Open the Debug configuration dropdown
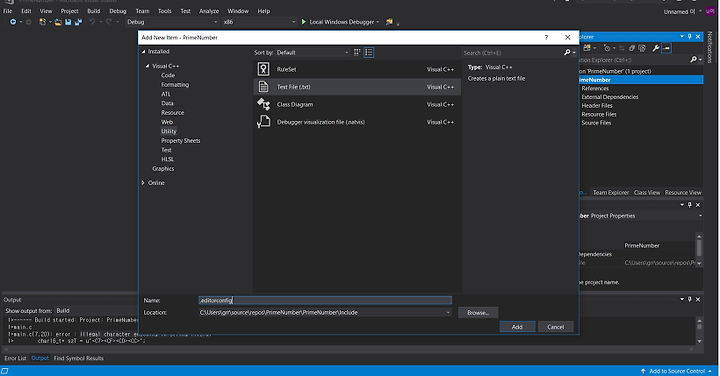This screenshot has width=720, height=376. click(172, 22)
